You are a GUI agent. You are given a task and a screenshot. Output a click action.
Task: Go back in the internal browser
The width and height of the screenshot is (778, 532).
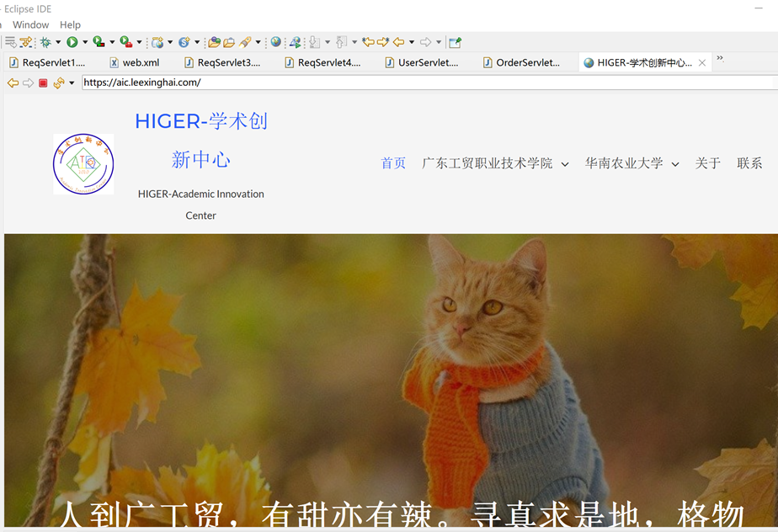click(x=13, y=82)
